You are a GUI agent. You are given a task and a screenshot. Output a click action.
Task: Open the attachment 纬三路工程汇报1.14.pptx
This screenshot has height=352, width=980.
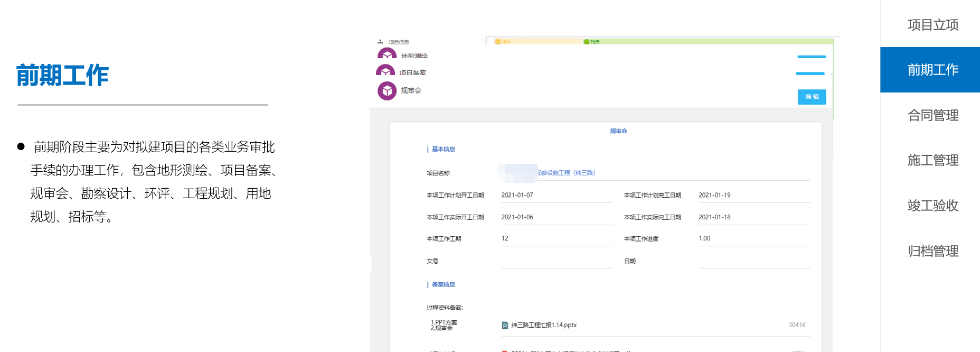[x=544, y=325]
